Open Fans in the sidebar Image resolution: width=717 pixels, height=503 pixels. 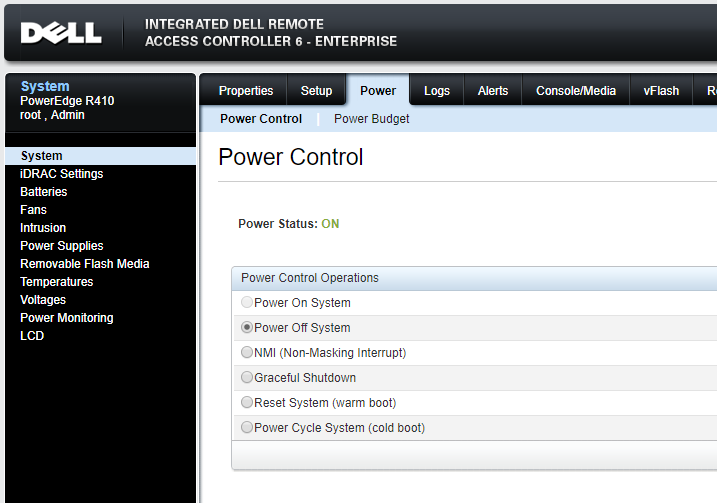point(33,210)
